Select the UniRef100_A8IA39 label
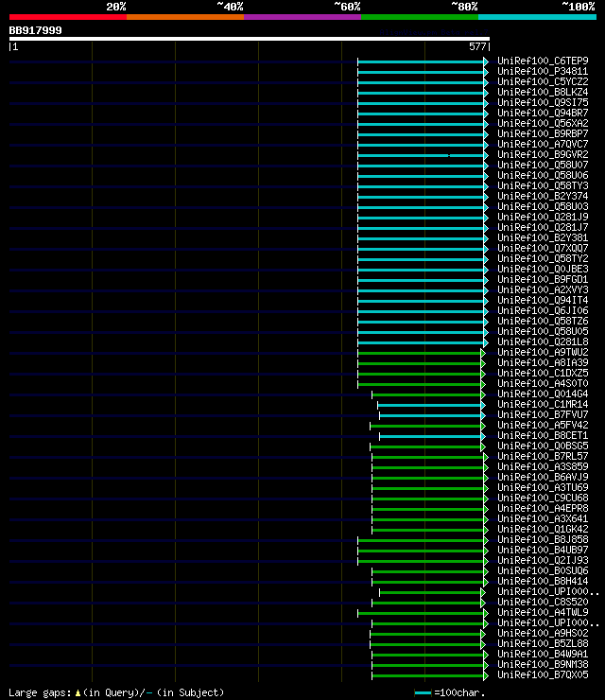The image size is (605, 700). pyautogui.click(x=543, y=363)
